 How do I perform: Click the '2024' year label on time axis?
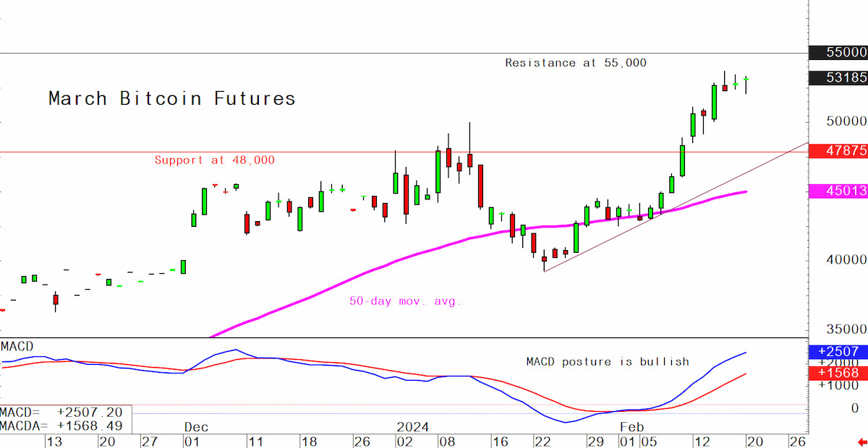(413, 427)
